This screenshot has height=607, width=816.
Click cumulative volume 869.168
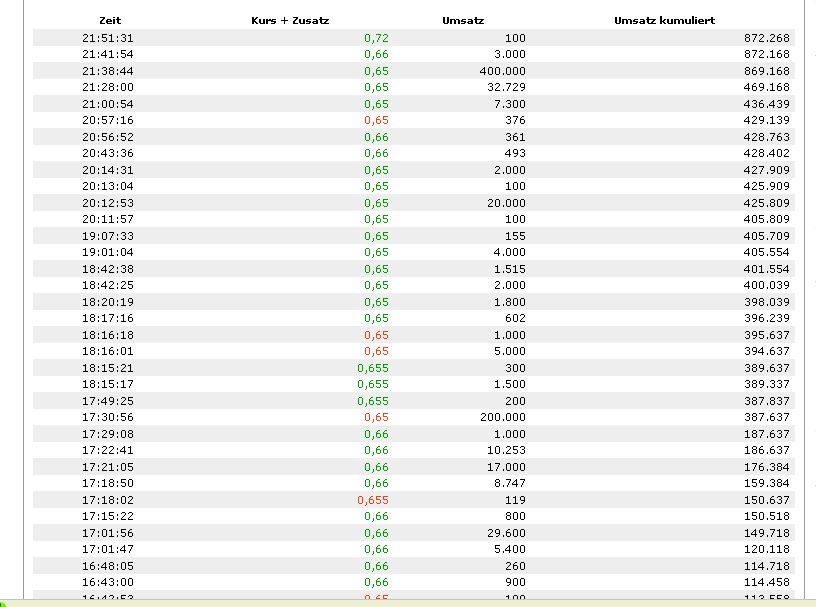click(x=767, y=71)
